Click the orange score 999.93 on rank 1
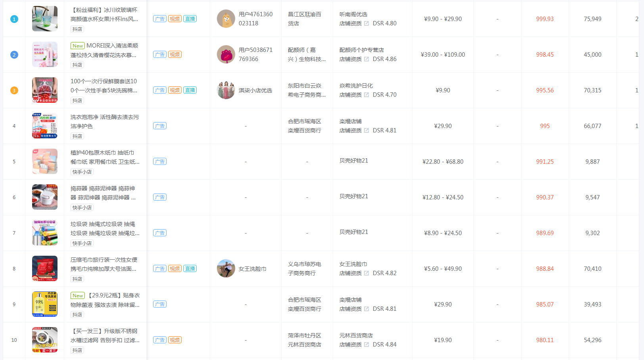This screenshot has width=644, height=360. pyautogui.click(x=544, y=19)
